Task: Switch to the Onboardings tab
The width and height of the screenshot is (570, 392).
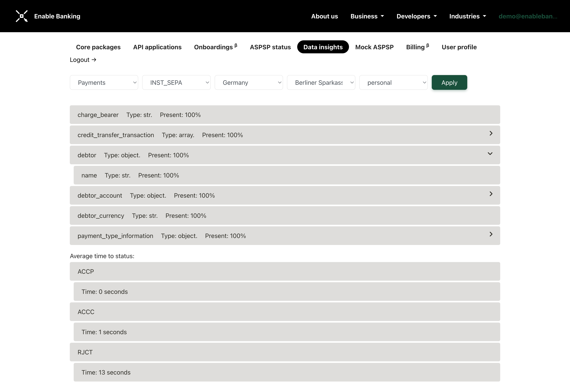Action: point(216,47)
